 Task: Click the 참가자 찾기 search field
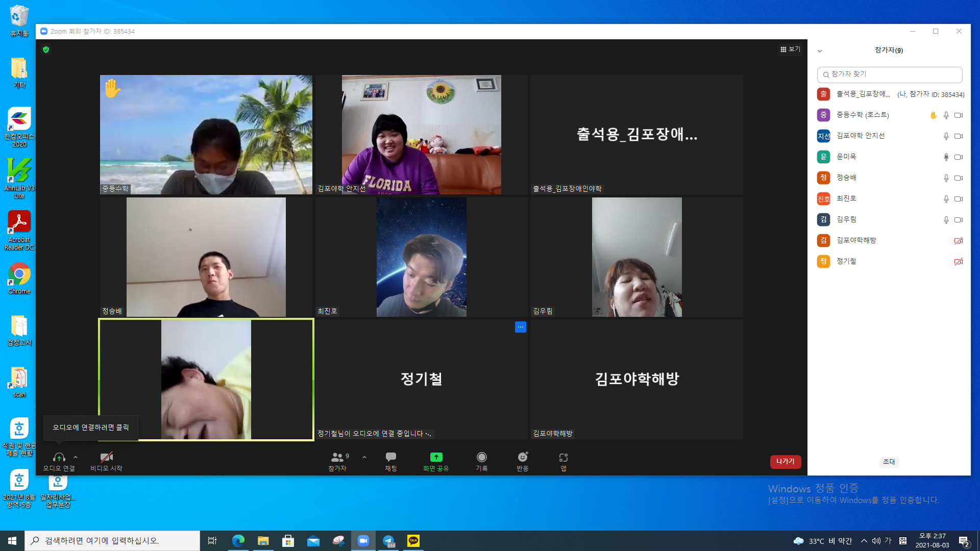pyautogui.click(x=890, y=74)
